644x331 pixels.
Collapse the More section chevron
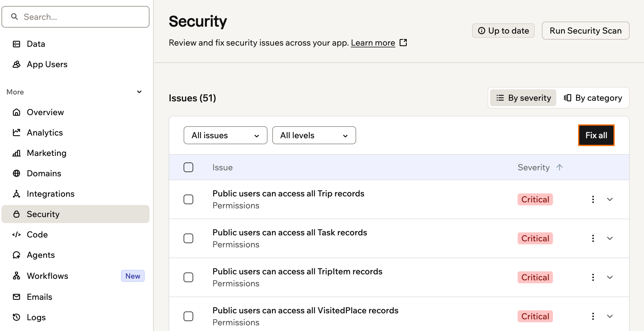pyautogui.click(x=139, y=92)
